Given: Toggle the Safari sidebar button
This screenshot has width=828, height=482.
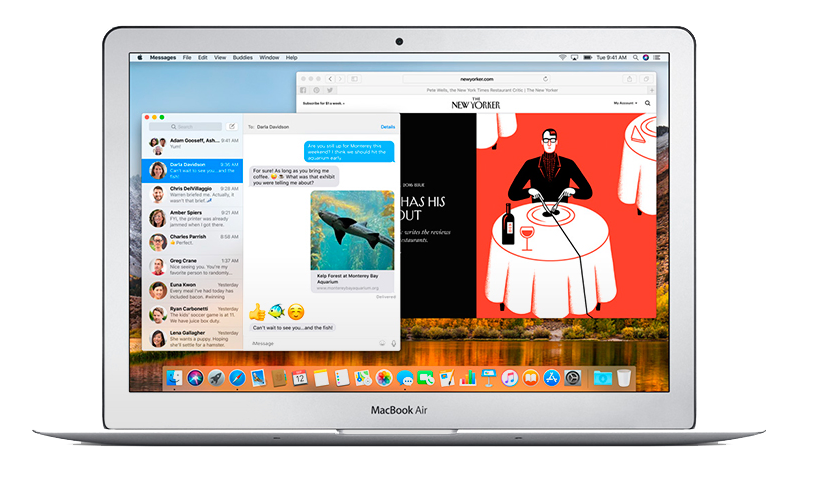Looking at the screenshot, I should pos(355,79).
